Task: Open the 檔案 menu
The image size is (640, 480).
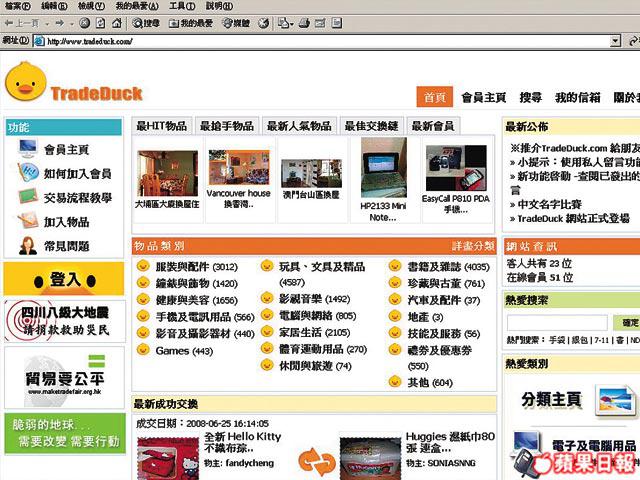Action: (x=17, y=6)
